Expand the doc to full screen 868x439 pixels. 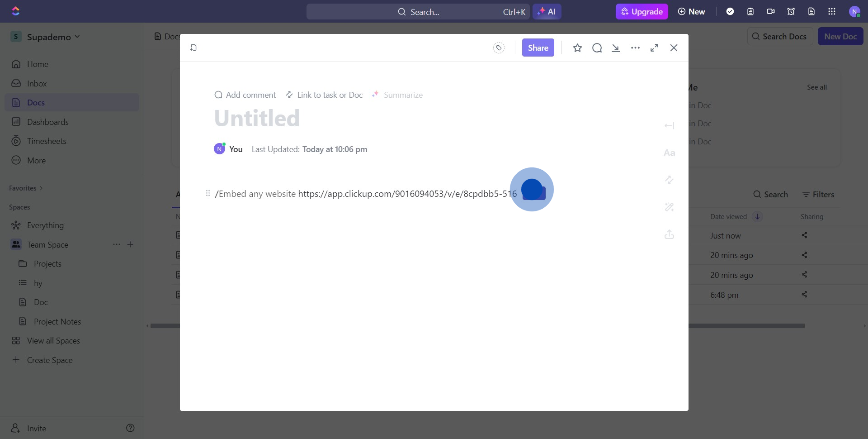(654, 48)
